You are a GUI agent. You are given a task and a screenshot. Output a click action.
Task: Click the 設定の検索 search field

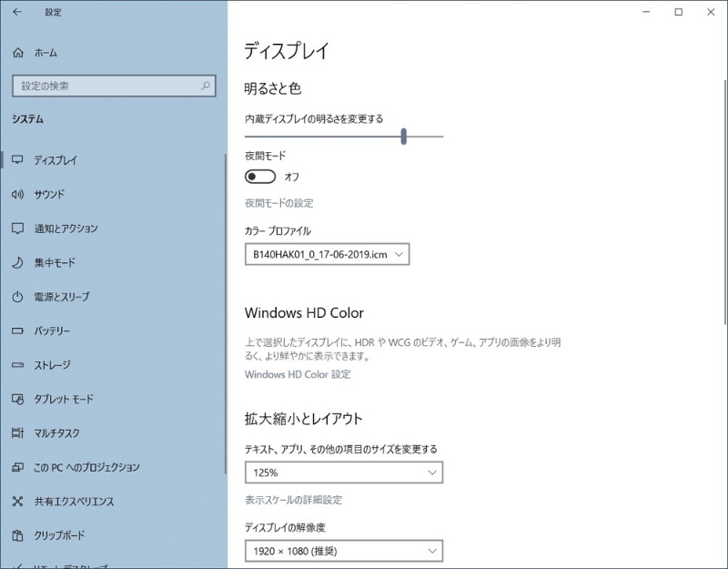click(115, 86)
